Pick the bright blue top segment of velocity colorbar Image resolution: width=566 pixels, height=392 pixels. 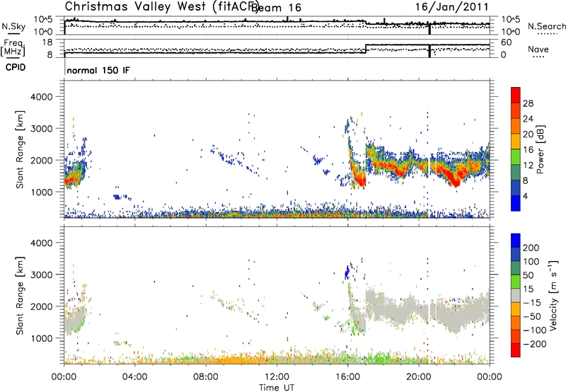click(x=516, y=241)
